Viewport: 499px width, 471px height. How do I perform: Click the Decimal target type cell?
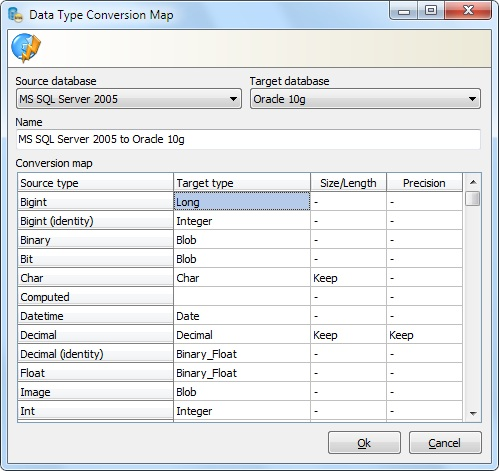242,334
